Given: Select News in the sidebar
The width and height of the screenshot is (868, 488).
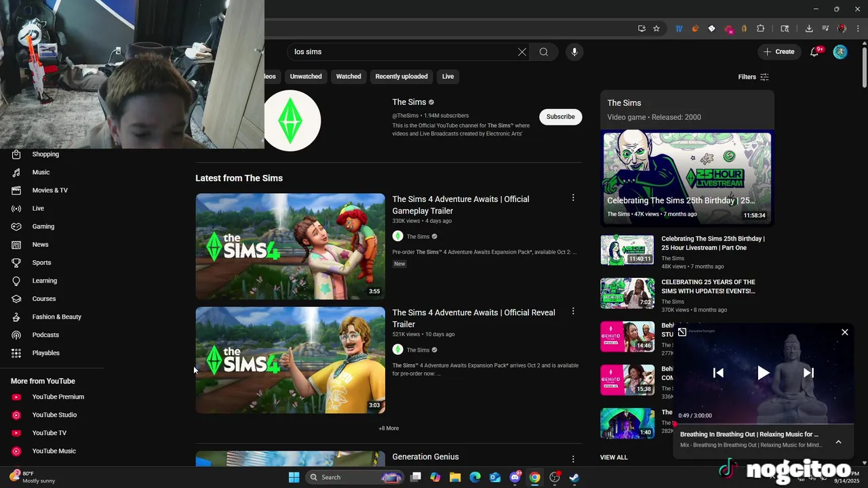Looking at the screenshot, I should (40, 245).
